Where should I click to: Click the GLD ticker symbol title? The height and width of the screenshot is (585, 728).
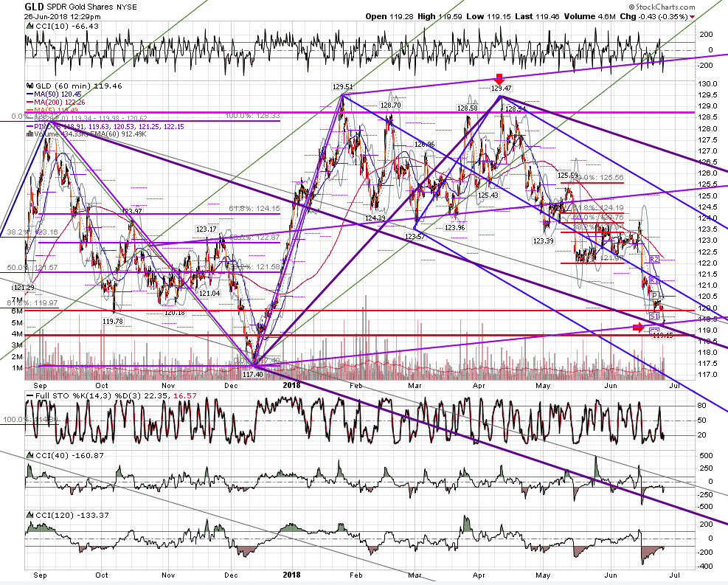pyautogui.click(x=35, y=7)
